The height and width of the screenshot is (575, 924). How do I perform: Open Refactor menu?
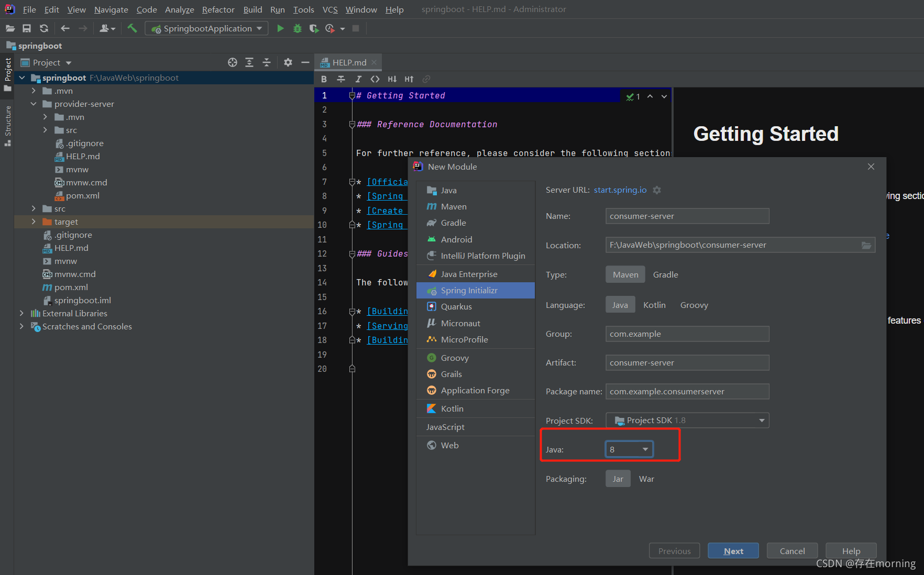click(x=218, y=9)
